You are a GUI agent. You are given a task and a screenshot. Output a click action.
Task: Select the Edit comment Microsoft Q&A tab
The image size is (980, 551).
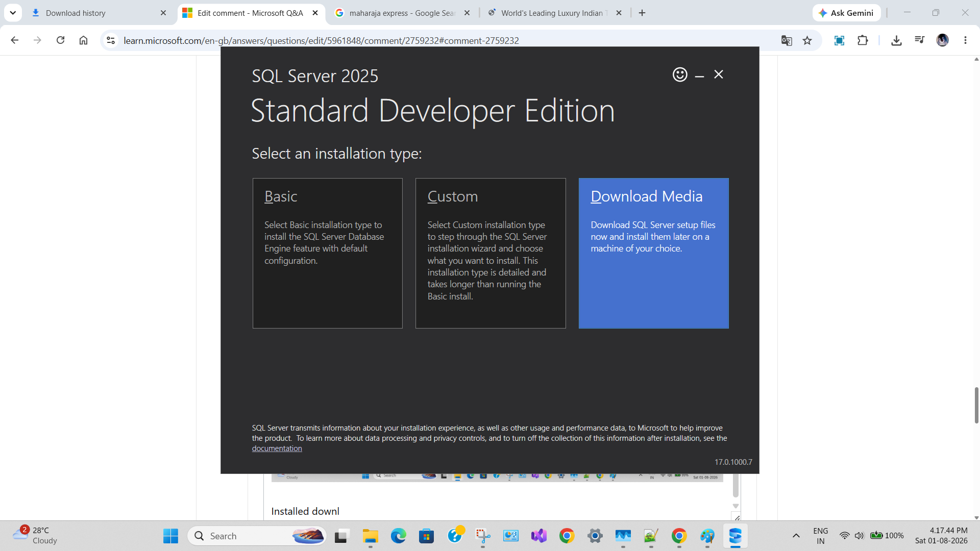pos(250,13)
